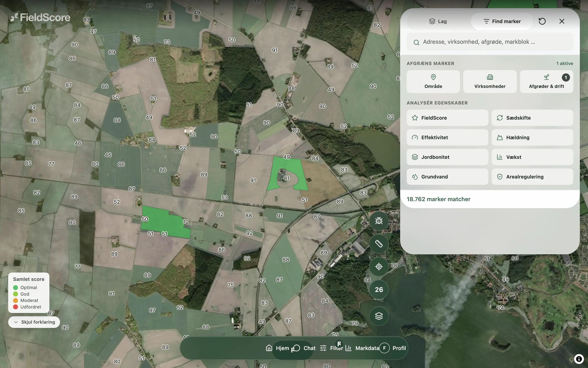Click the field score label 92
This screenshot has height=368, width=588.
coord(249,233)
